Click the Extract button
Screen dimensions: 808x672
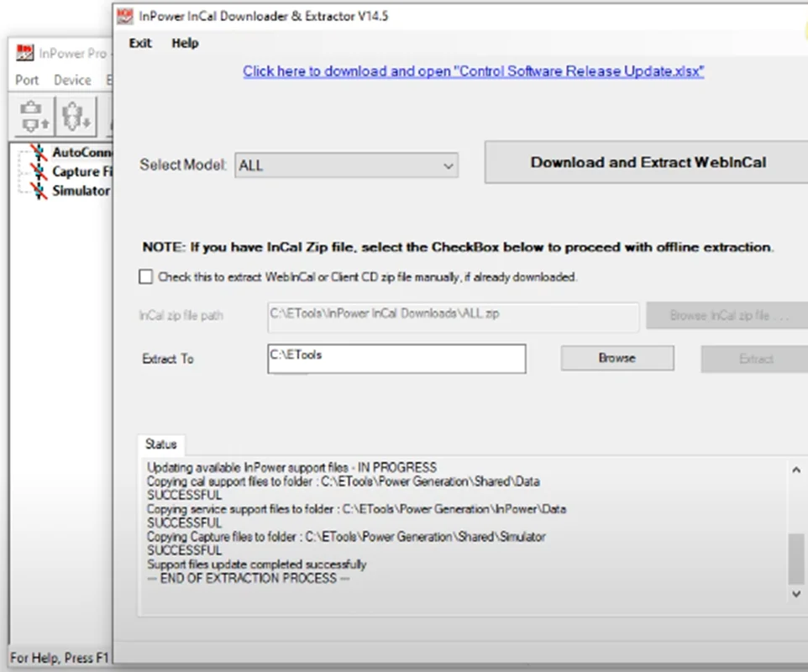754,360
